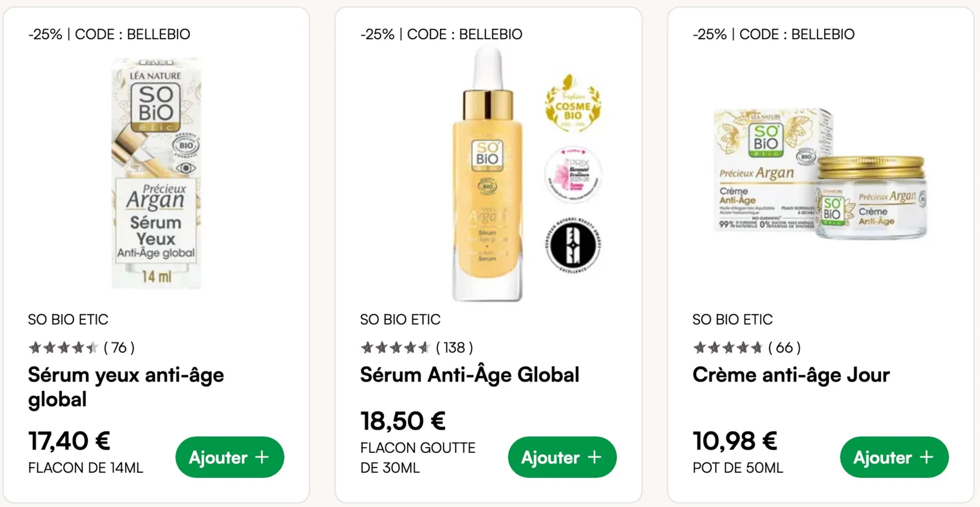
Task: Add Crème anti-âge Jour to cart
Action: [894, 457]
